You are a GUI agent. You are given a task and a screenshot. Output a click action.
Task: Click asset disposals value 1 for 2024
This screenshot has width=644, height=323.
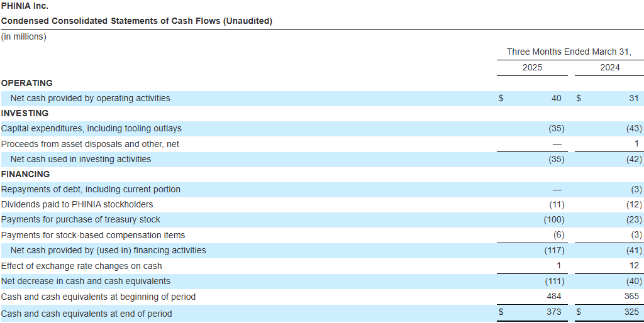tap(636, 144)
